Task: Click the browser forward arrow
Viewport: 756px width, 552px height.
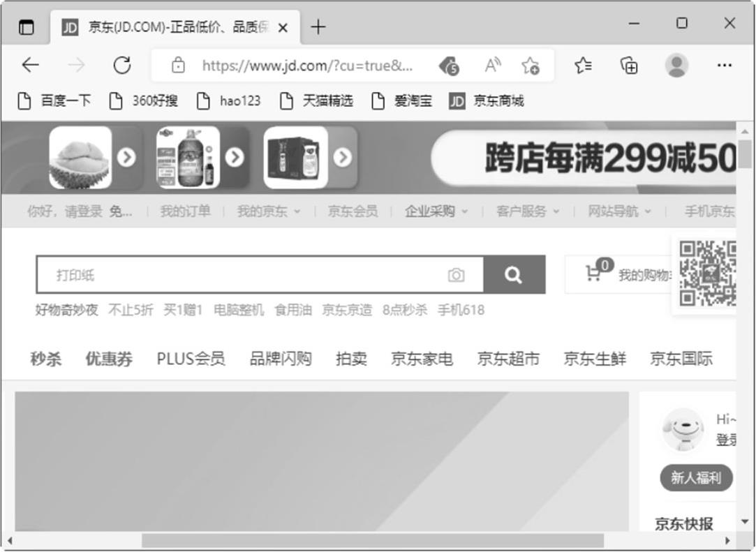Action: tap(76, 65)
